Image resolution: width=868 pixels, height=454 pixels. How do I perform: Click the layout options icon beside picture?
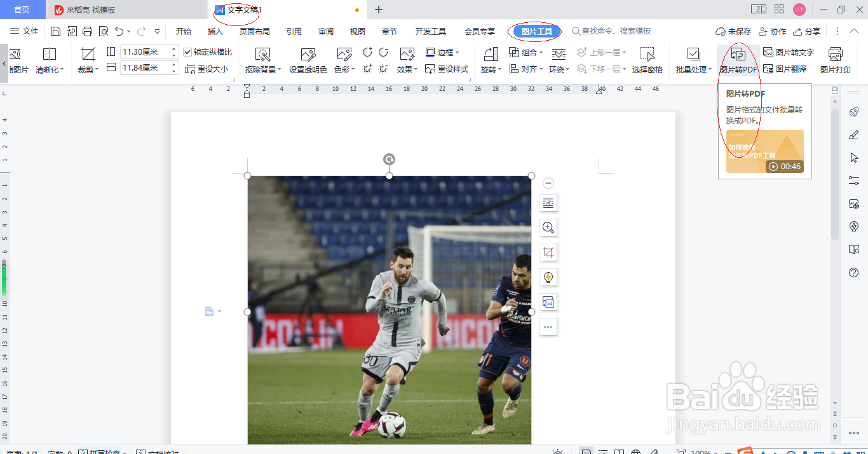click(548, 203)
